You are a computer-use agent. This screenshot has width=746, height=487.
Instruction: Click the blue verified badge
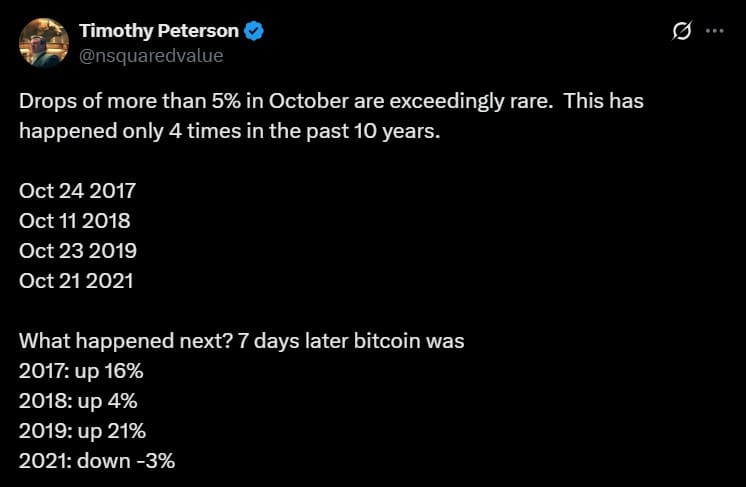tap(254, 31)
